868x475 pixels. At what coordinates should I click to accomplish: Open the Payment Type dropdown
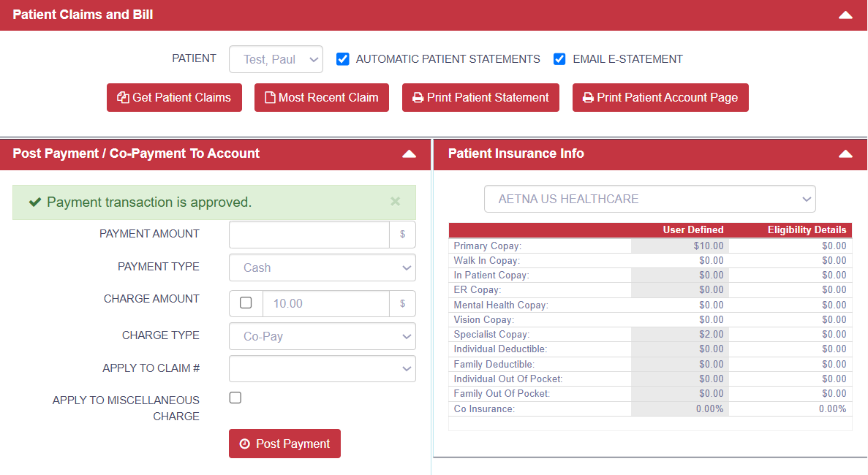tap(322, 267)
